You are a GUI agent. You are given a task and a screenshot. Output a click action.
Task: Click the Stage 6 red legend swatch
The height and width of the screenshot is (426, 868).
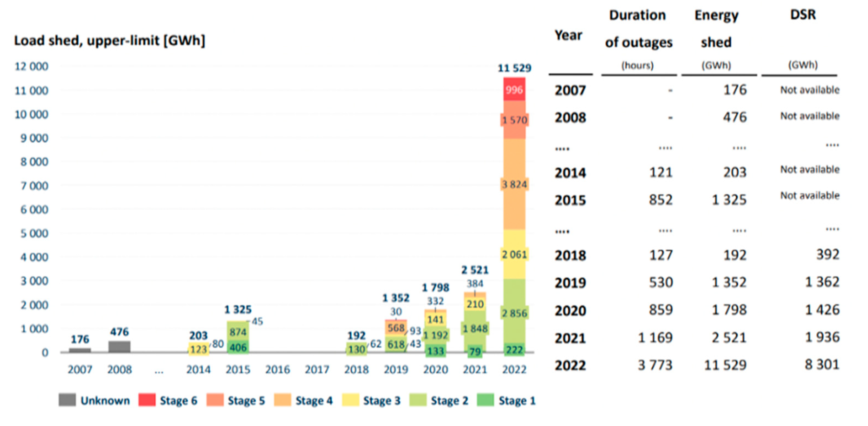147,400
